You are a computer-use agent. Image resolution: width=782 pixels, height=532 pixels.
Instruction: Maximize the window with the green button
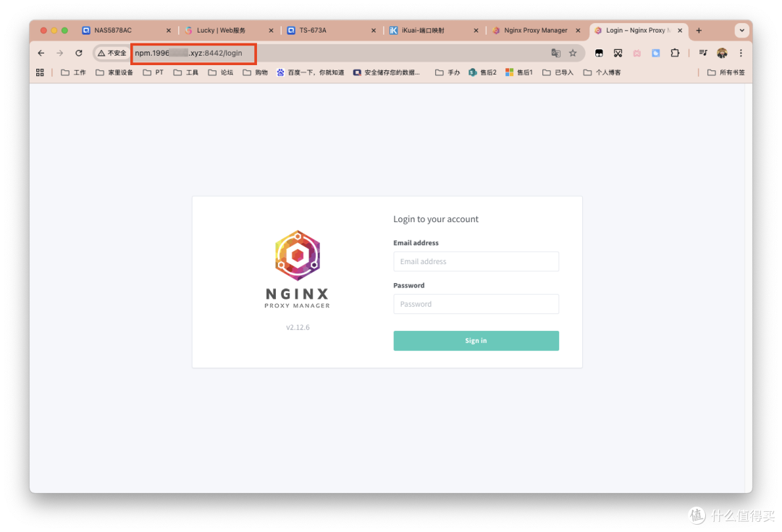click(65, 30)
